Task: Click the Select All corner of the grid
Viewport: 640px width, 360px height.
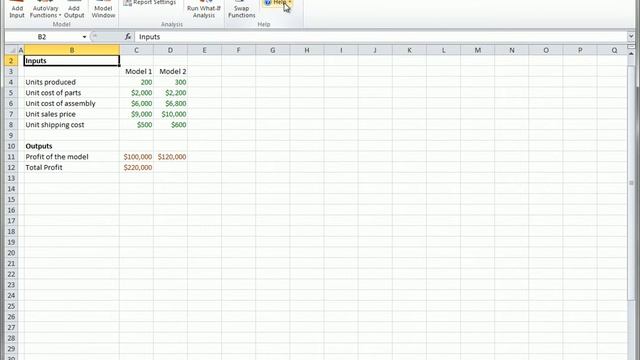Action: (x=11, y=50)
